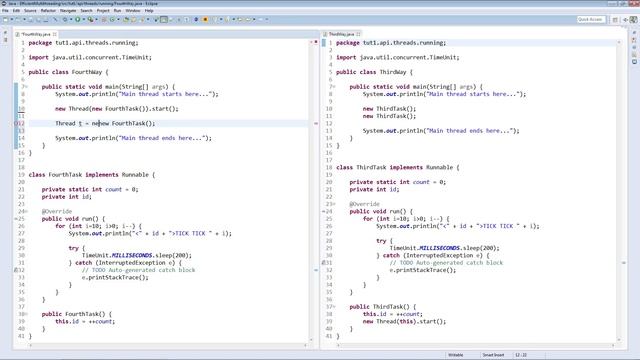This screenshot has width=640, height=360.
Task: Close the ThirdWay.java tab
Action: [x=358, y=34]
